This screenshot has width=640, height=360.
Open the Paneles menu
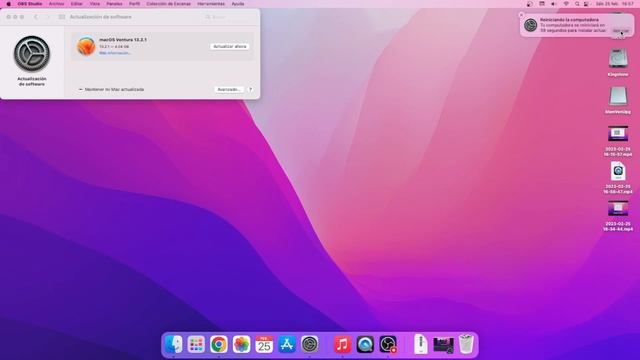pyautogui.click(x=114, y=4)
